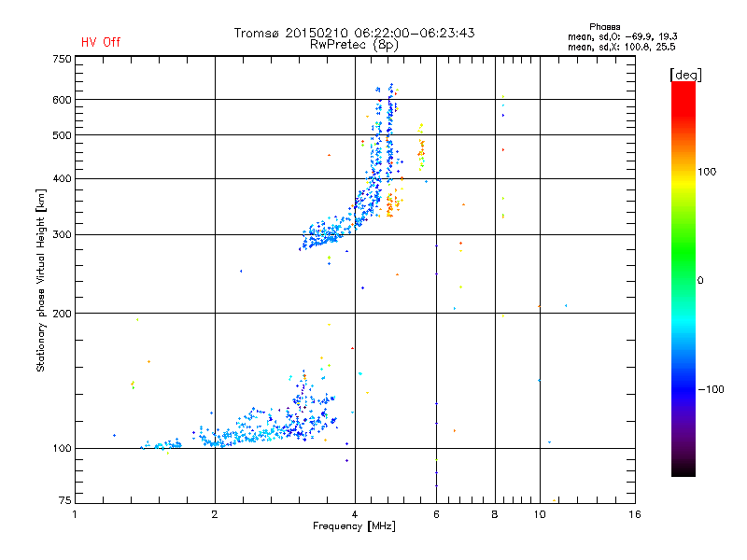Click the 'Stationary phase Virtual Height [km]' axis label

pyautogui.click(x=41, y=280)
